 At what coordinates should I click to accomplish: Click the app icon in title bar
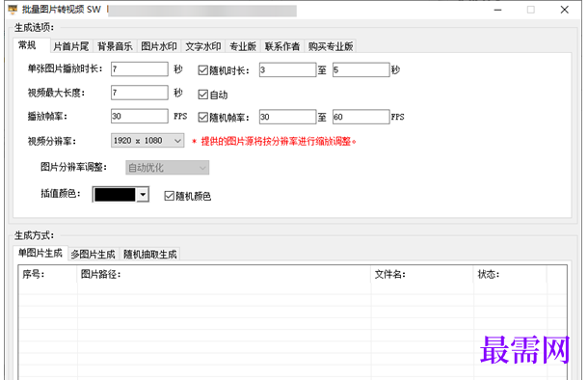(13, 10)
